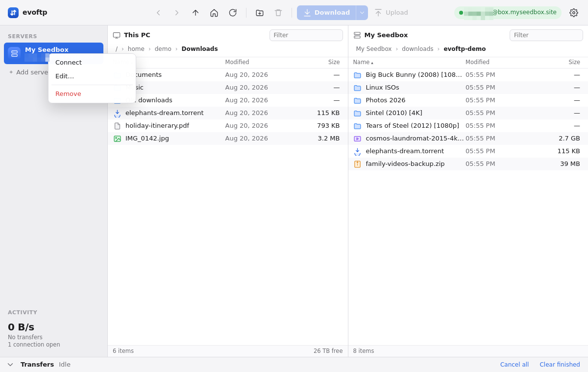Choose Remove in the context menu
The height and width of the screenshot is (372, 588).
pyautogui.click(x=92, y=94)
